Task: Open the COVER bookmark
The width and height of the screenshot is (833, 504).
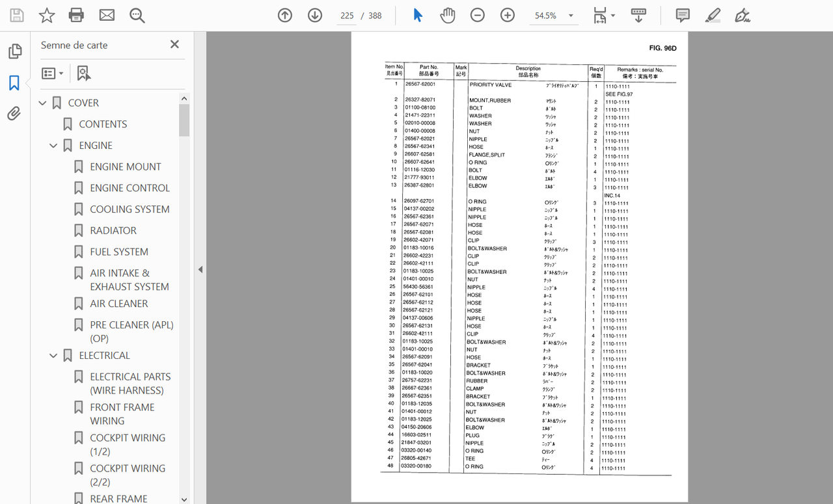Action: pos(83,103)
